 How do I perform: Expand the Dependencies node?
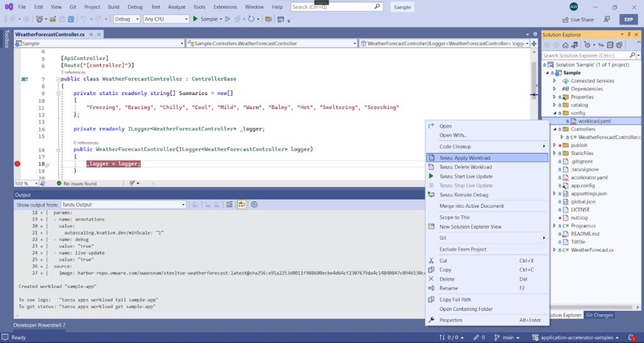click(554, 89)
